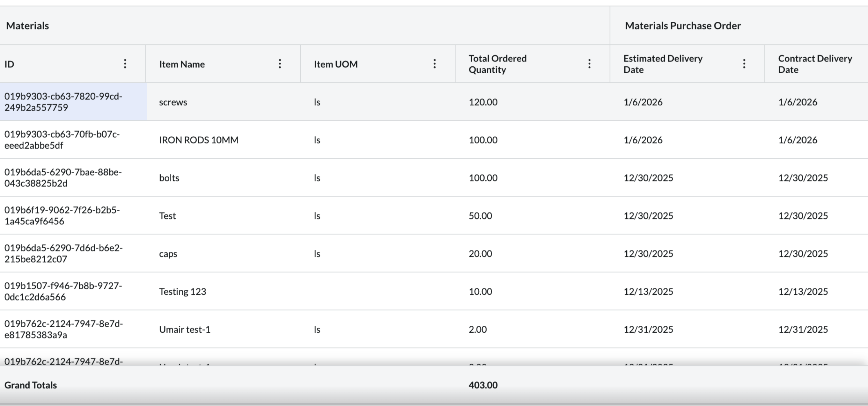
Task: Select the bolts row quantity 100.00
Action: pyautogui.click(x=483, y=178)
